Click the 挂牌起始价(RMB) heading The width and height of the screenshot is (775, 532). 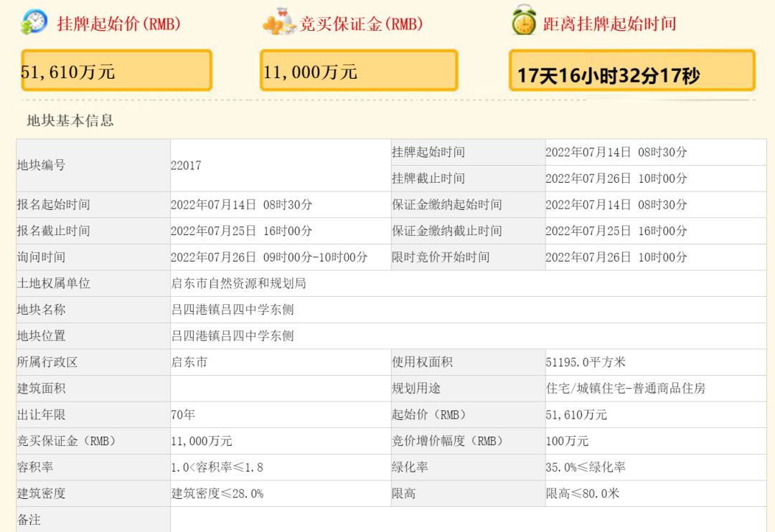(x=119, y=24)
